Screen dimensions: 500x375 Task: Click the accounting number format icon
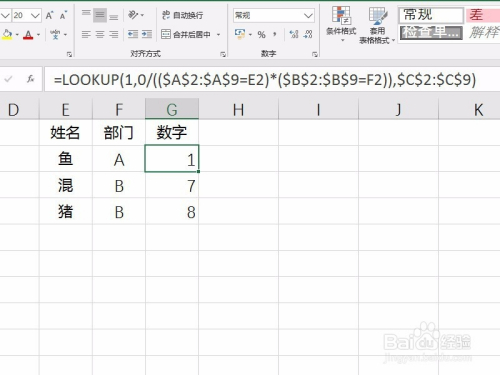coord(240,34)
